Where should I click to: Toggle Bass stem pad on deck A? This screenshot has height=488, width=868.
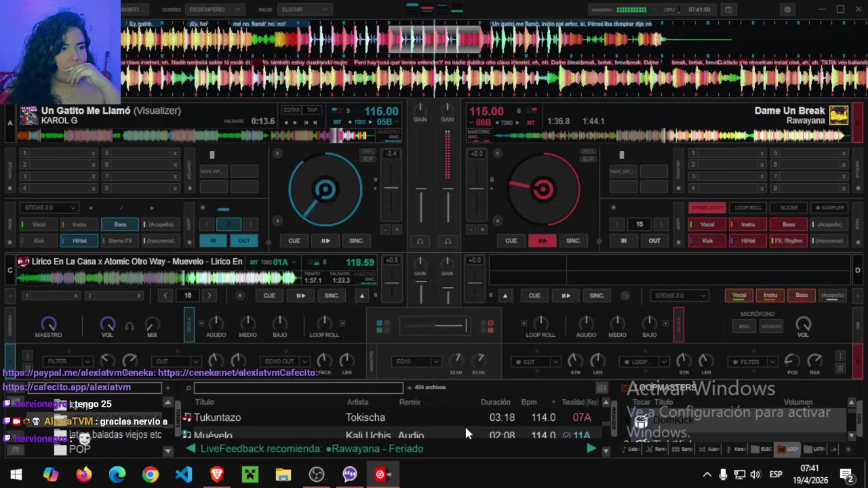pyautogui.click(x=120, y=224)
